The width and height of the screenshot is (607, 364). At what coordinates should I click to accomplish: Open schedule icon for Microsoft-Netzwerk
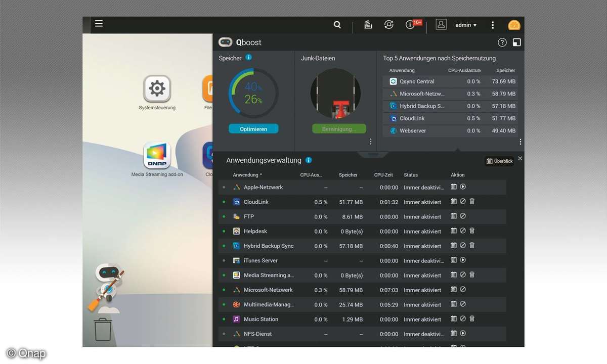point(454,290)
